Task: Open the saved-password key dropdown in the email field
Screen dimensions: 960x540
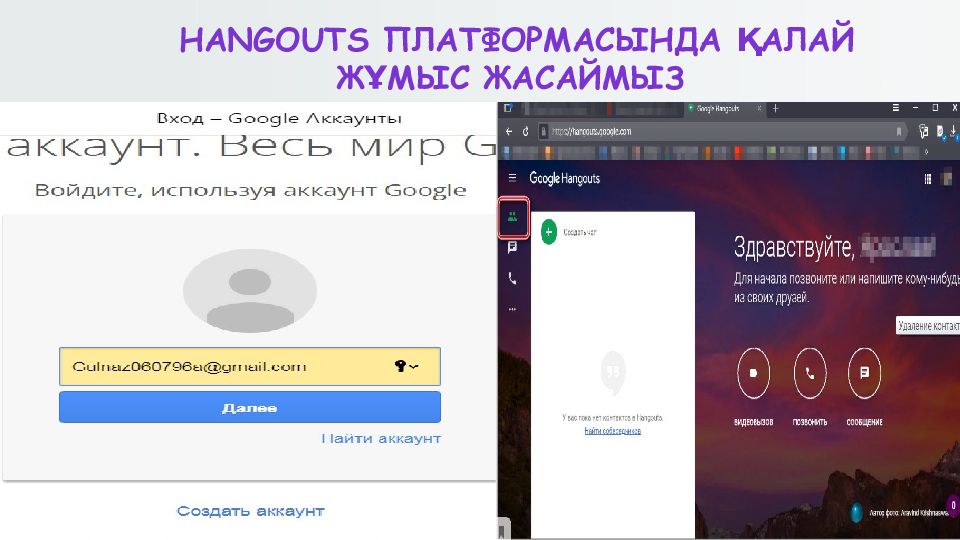Action: click(407, 366)
